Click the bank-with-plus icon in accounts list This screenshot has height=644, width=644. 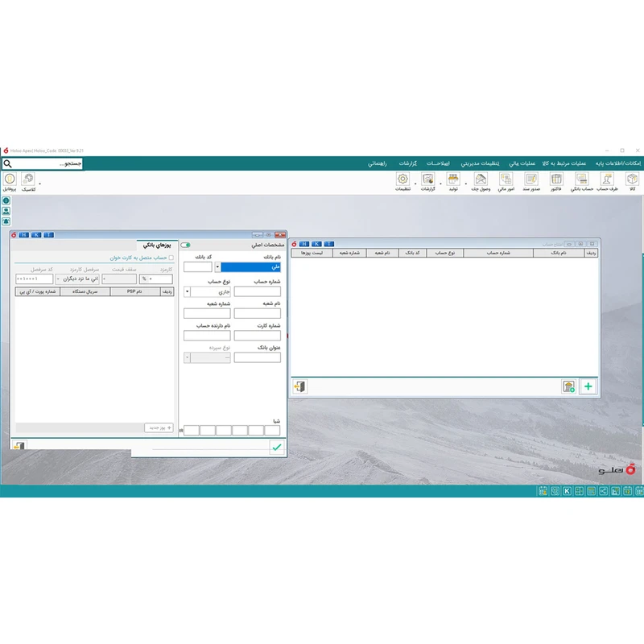[x=568, y=386]
